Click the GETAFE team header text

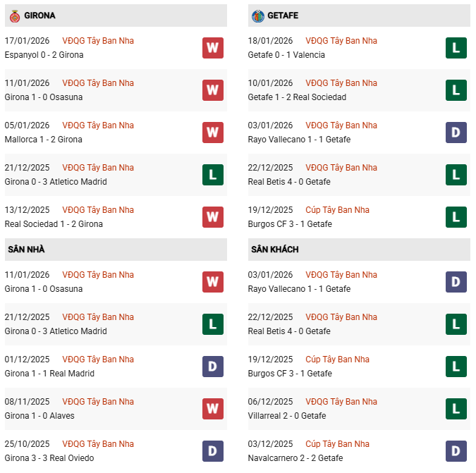pyautogui.click(x=284, y=16)
